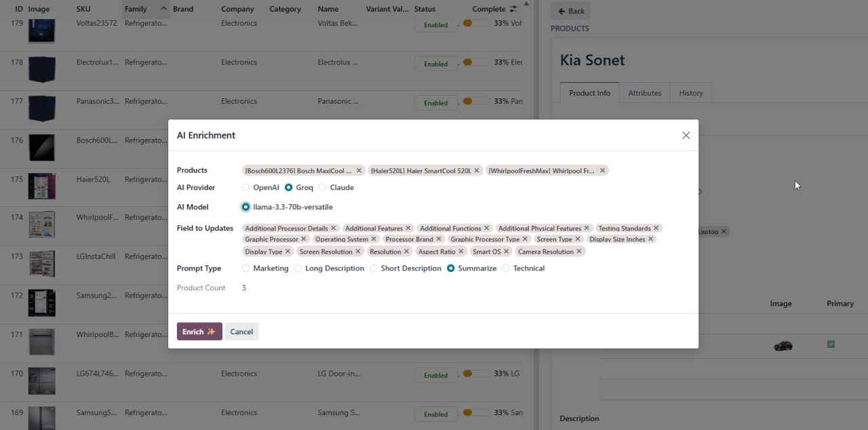Select the Technical prompt type
This screenshot has width=868, height=430.
click(506, 269)
